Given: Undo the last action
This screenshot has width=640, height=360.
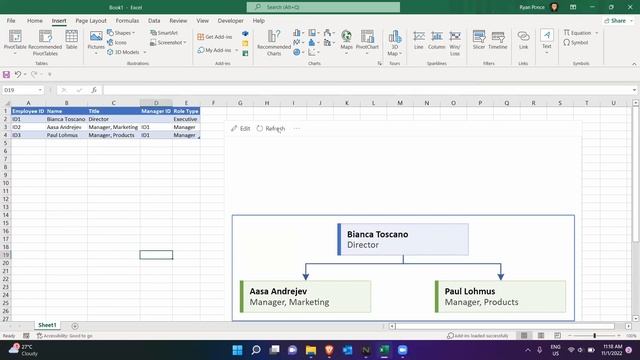Looking at the screenshot, I should pos(18,74).
